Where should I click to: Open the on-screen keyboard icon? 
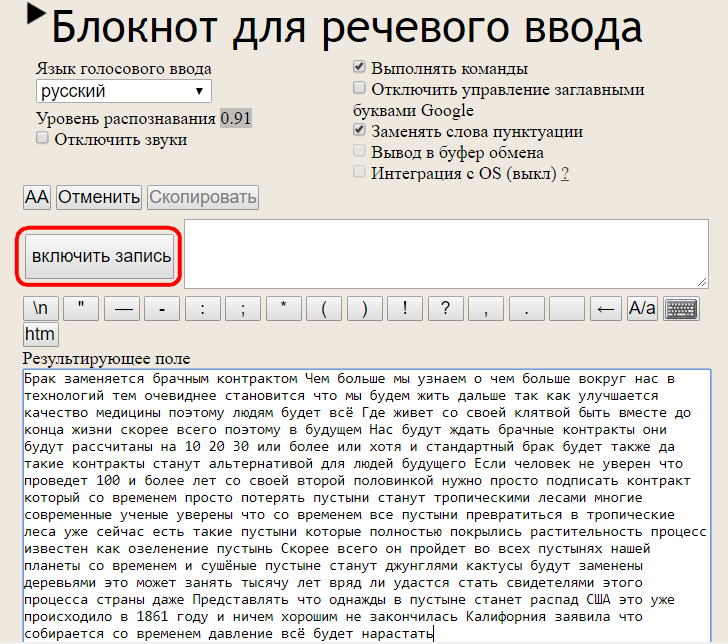pyautogui.click(x=682, y=309)
